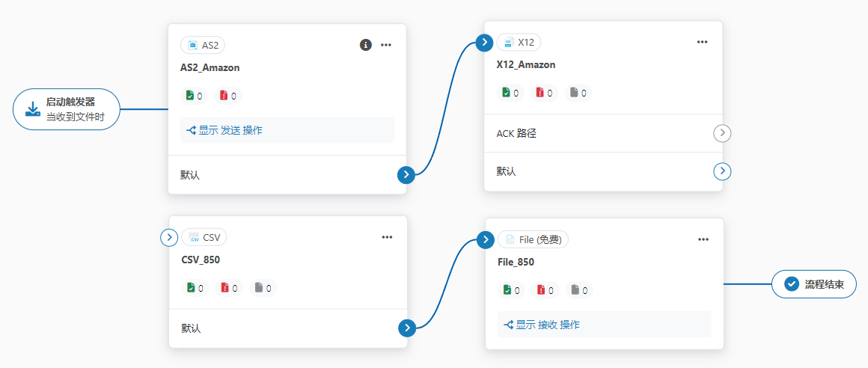Click the 启动触发器 start trigger node
This screenshot has width=868, height=368.
pos(67,109)
